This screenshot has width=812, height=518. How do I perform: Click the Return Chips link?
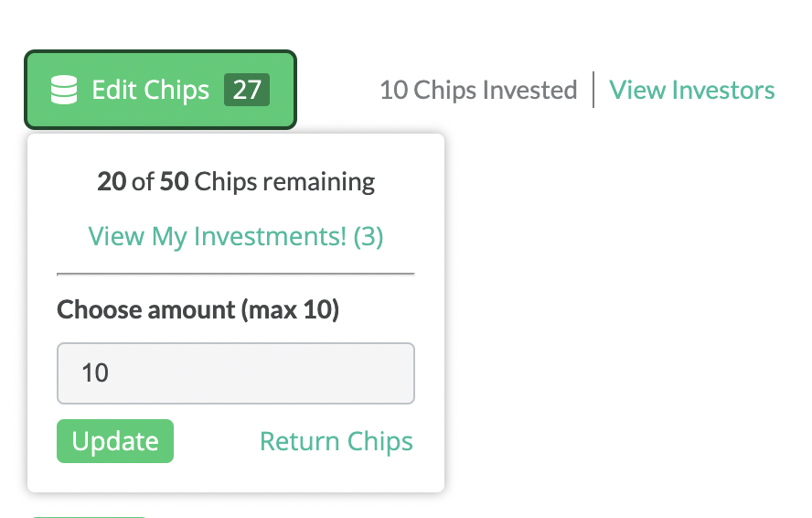(337, 442)
